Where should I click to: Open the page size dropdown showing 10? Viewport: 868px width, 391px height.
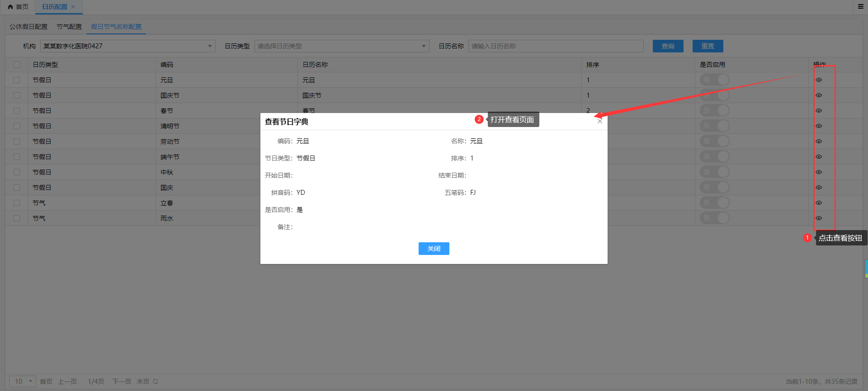[x=23, y=382]
